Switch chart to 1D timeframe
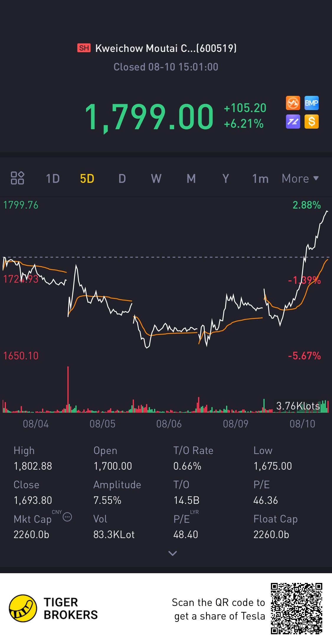 [x=53, y=178]
